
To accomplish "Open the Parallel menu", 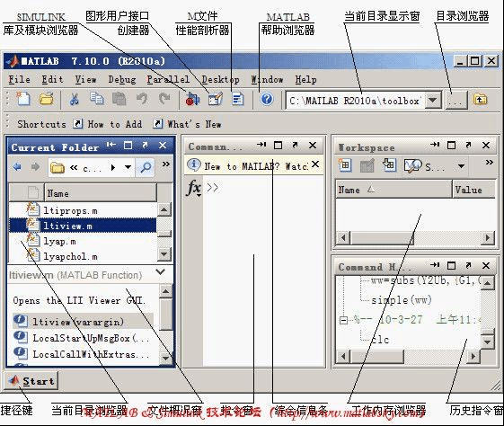I will [168, 79].
